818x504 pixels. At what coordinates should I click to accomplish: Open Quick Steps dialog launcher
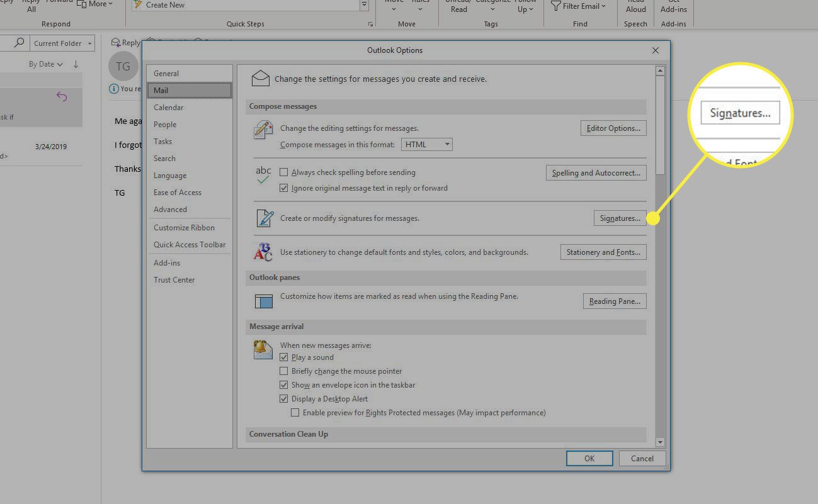(370, 24)
